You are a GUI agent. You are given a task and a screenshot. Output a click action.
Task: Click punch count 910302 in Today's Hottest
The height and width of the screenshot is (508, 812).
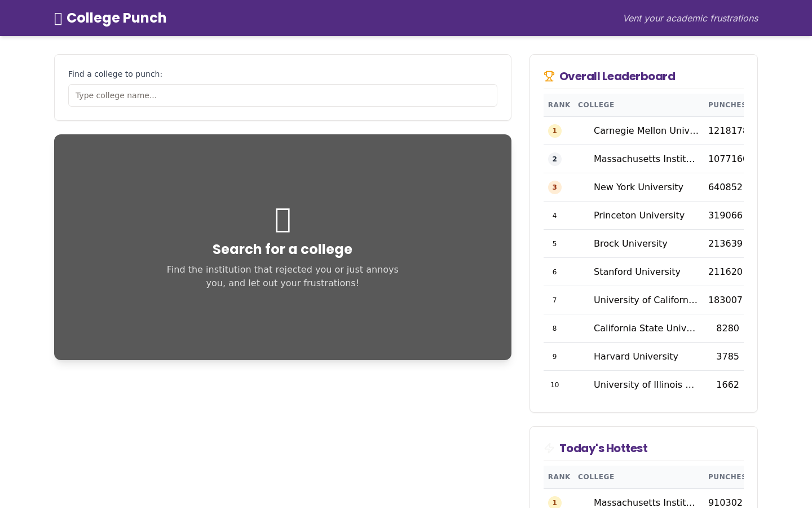coord(725,502)
